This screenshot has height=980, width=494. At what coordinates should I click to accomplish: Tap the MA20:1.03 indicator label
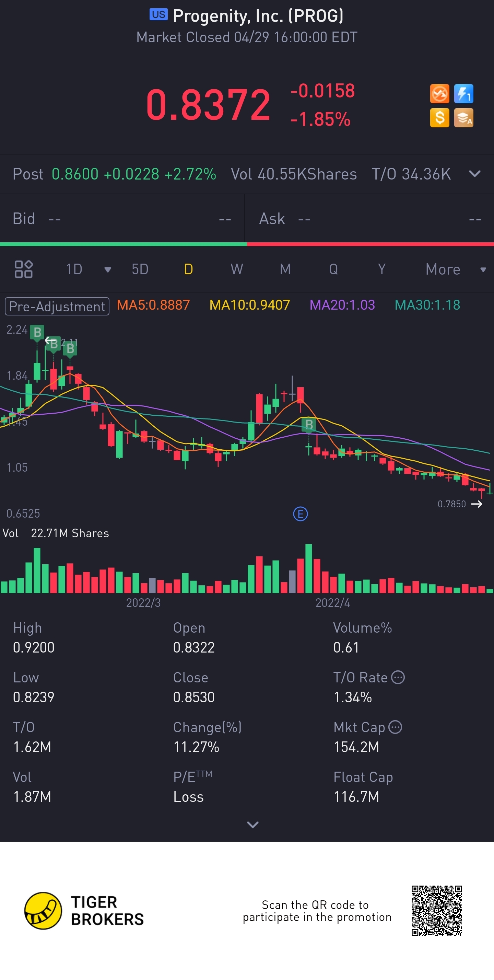pyautogui.click(x=342, y=305)
